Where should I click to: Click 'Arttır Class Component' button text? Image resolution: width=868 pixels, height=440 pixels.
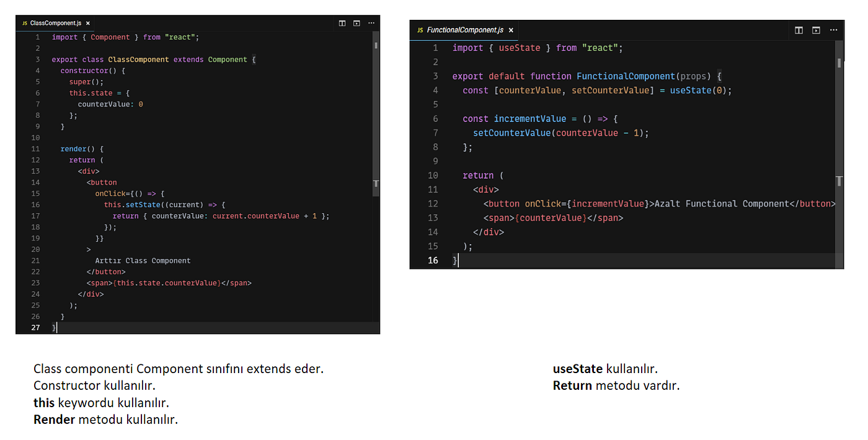coord(143,260)
